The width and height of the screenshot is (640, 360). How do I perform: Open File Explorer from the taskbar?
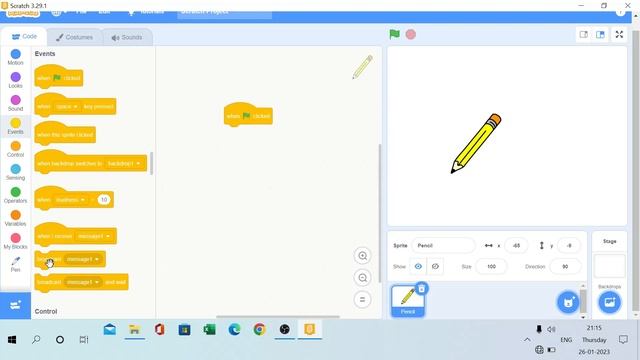[x=135, y=329]
